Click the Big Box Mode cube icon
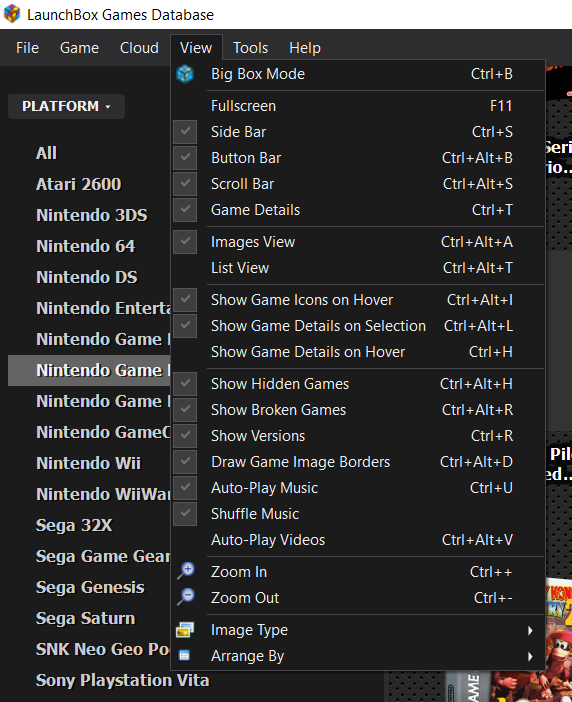 (x=185, y=74)
